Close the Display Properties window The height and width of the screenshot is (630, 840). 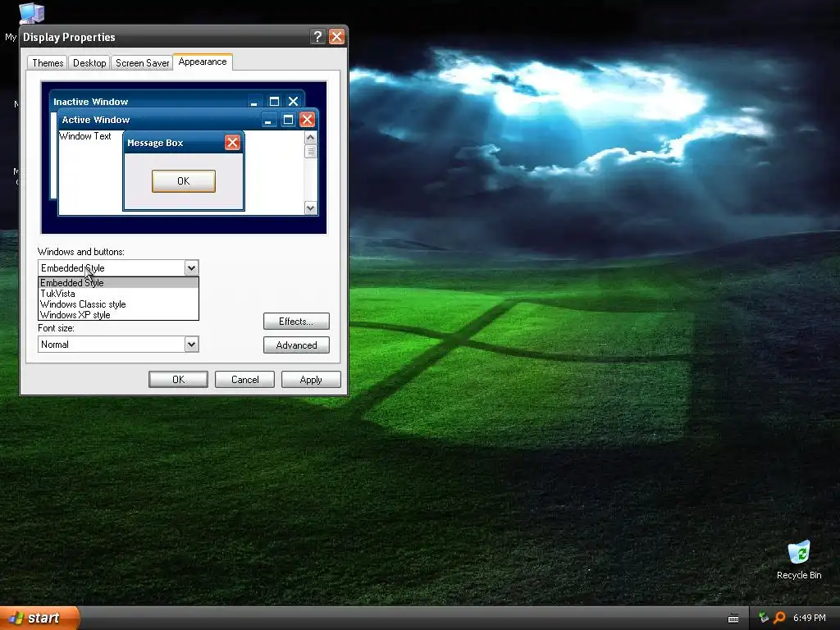click(336, 36)
